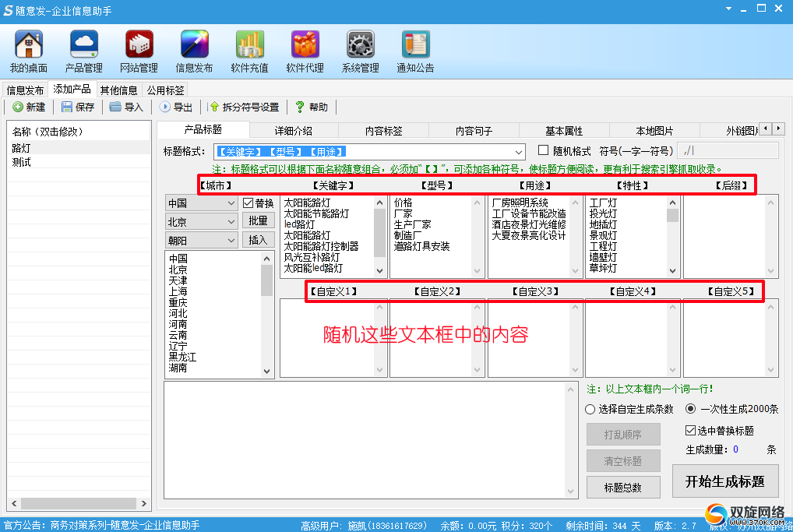Click the 清空标题 button
The width and height of the screenshot is (793, 532).
point(623,461)
